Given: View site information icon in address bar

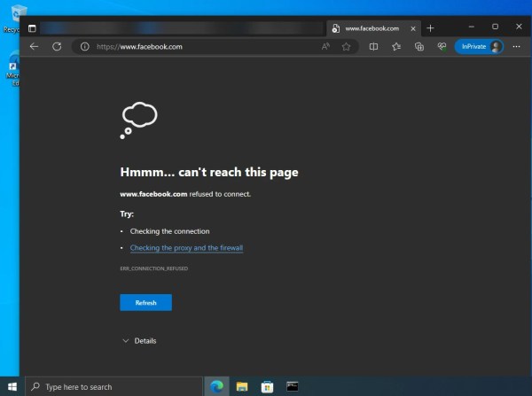Looking at the screenshot, I should tap(85, 46).
